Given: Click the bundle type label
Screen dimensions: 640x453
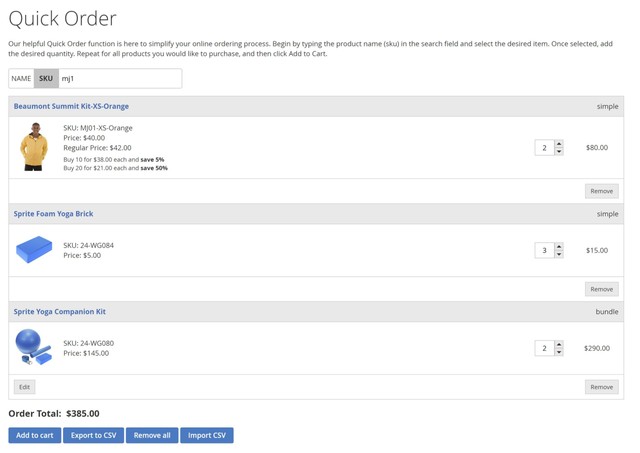Looking at the screenshot, I should 607,312.
